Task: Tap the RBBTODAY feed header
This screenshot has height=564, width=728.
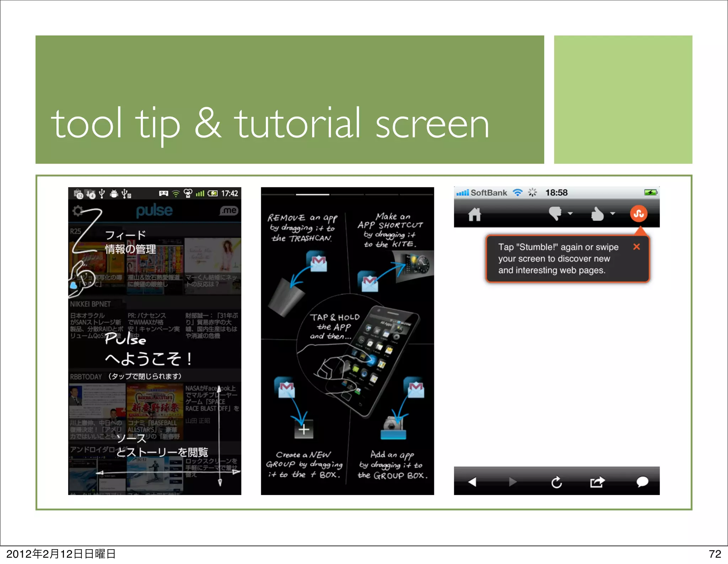Action: (86, 377)
